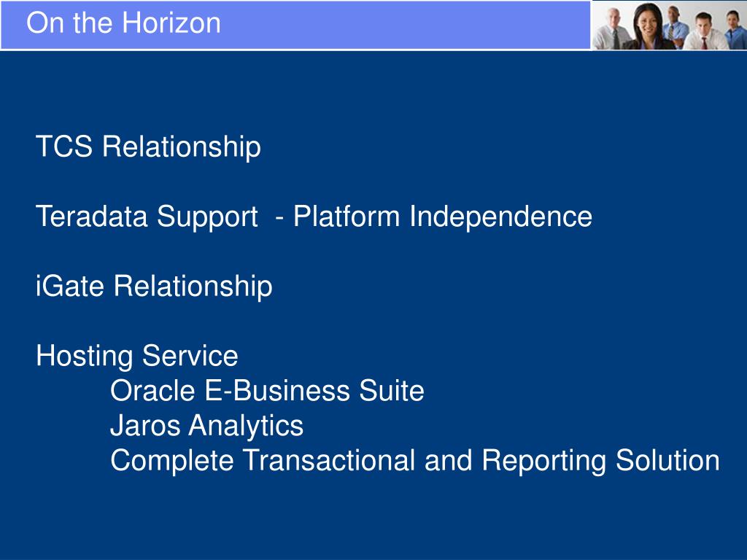Click the word "Reporting" in last line
The height and width of the screenshot is (560, 747).
[543, 461]
